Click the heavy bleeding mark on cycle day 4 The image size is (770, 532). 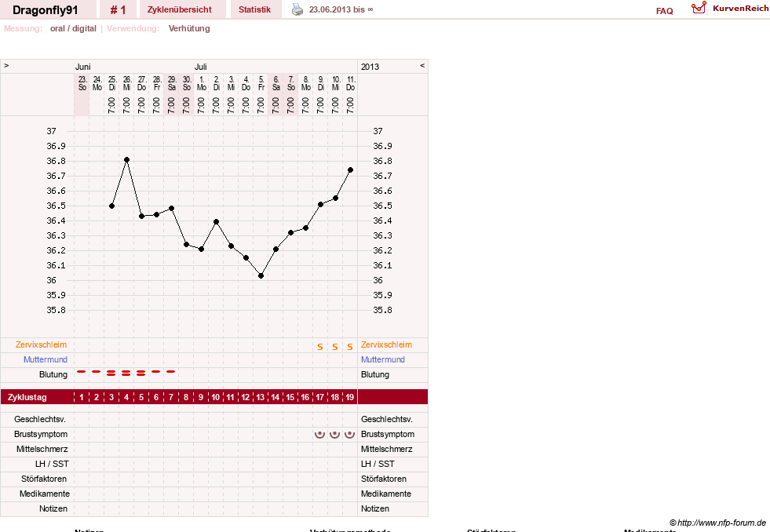126,373
